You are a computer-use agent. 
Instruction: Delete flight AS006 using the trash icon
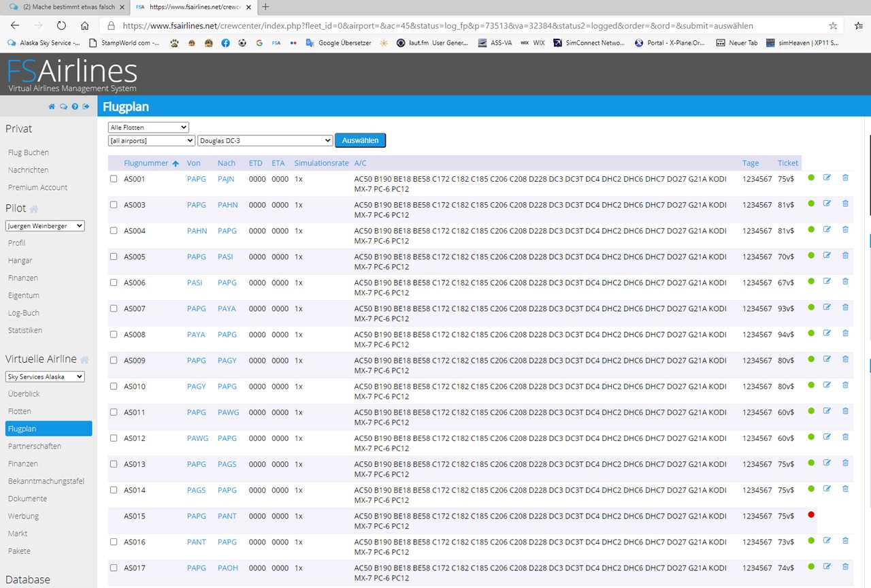point(845,281)
